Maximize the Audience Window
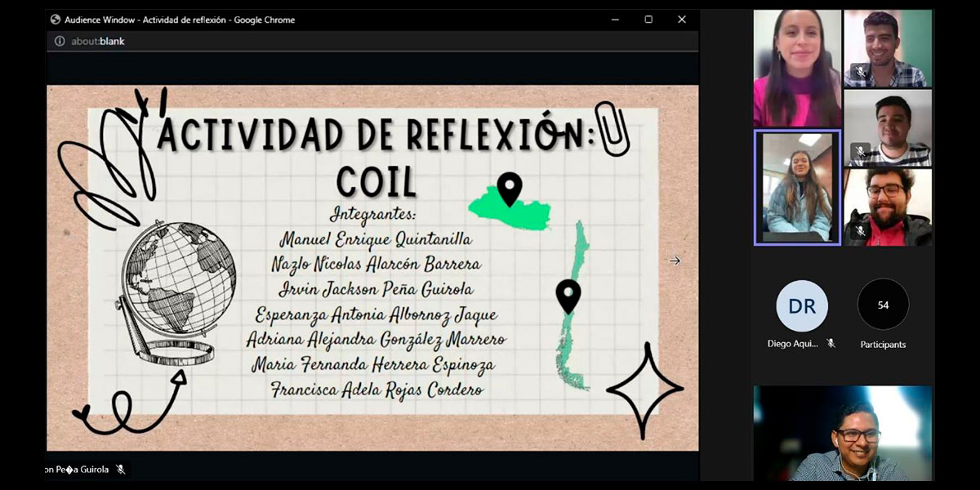980x490 pixels. (x=648, y=20)
